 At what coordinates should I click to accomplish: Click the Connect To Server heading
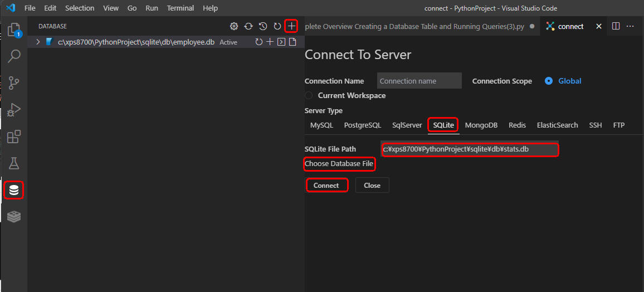358,55
